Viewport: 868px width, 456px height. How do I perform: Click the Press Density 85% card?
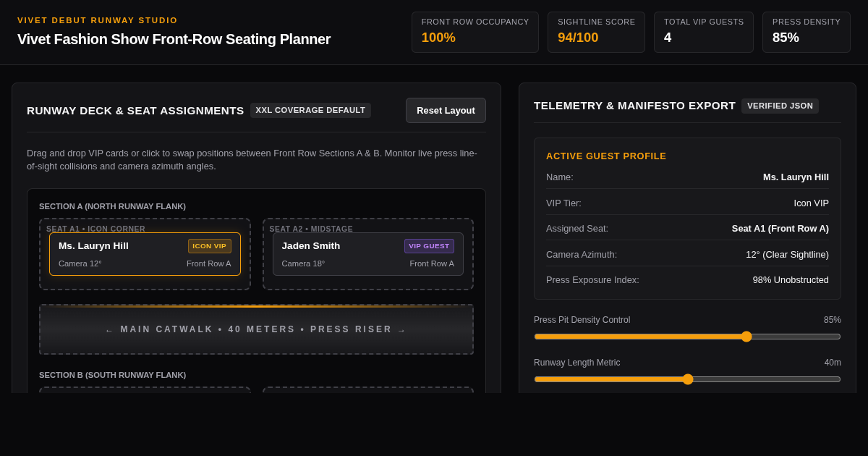807,32
